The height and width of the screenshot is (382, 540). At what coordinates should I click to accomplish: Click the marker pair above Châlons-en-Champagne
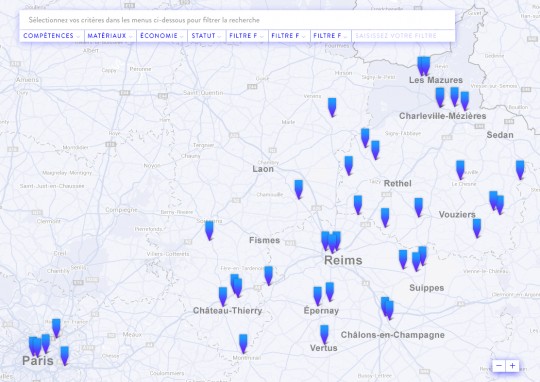pos(387,308)
